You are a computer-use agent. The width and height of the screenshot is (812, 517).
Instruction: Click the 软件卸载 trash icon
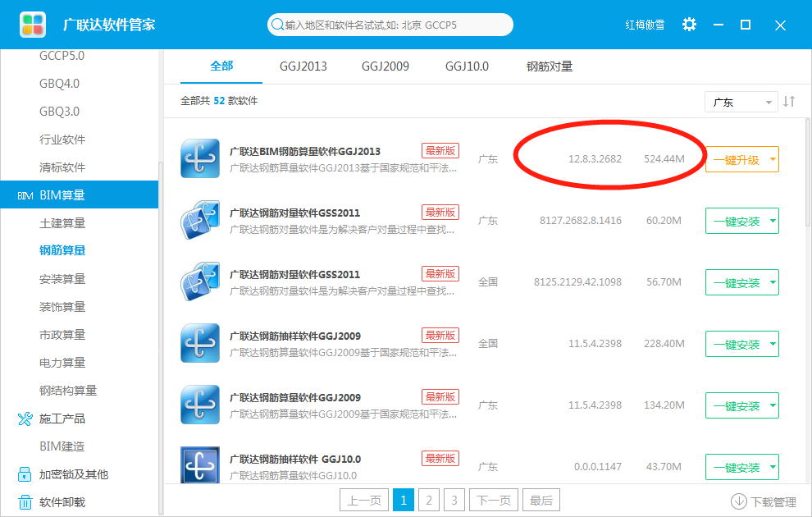pyautogui.click(x=25, y=502)
